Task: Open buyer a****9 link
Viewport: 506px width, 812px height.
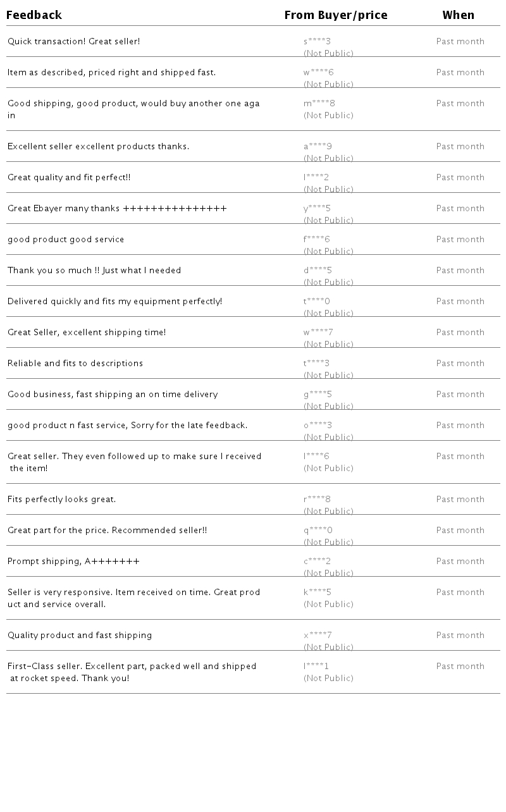Action: pos(318,147)
